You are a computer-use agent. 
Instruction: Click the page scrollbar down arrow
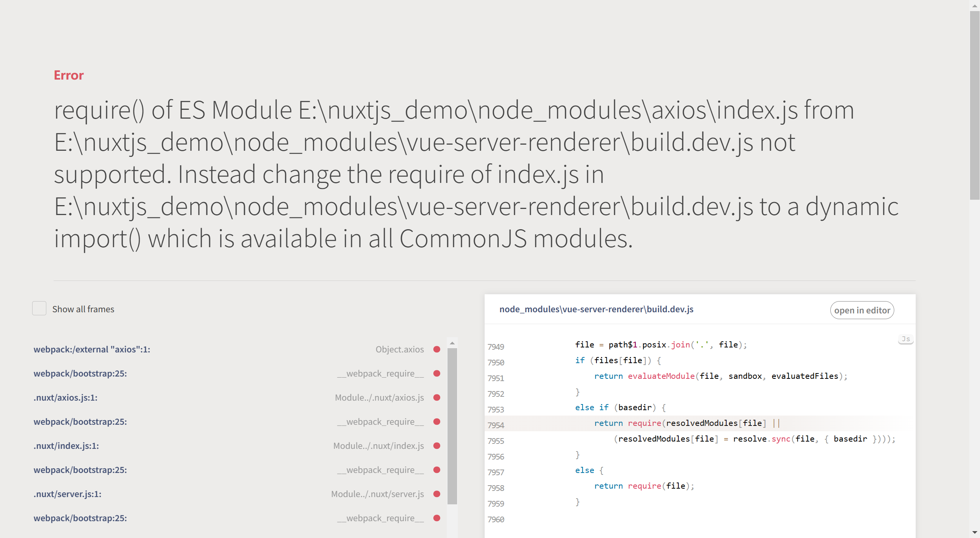(x=975, y=532)
